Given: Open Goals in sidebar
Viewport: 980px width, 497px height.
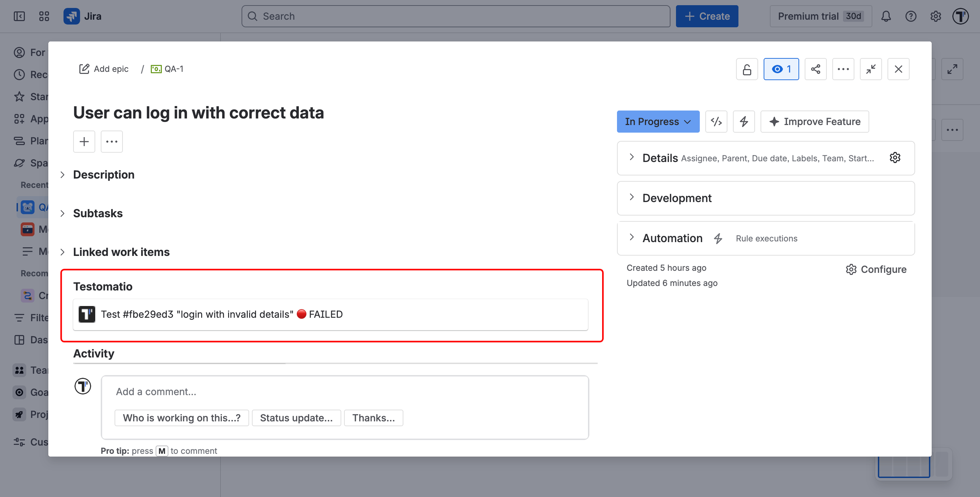Looking at the screenshot, I should (x=30, y=392).
